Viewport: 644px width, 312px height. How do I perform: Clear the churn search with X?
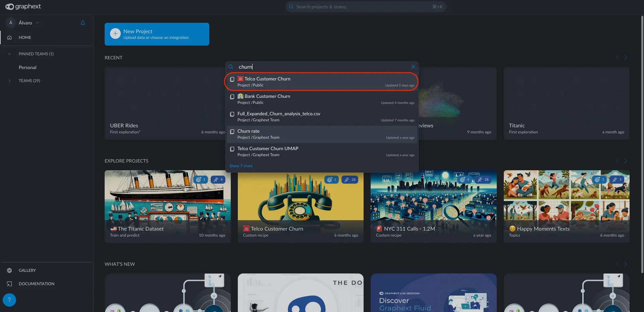tap(413, 67)
